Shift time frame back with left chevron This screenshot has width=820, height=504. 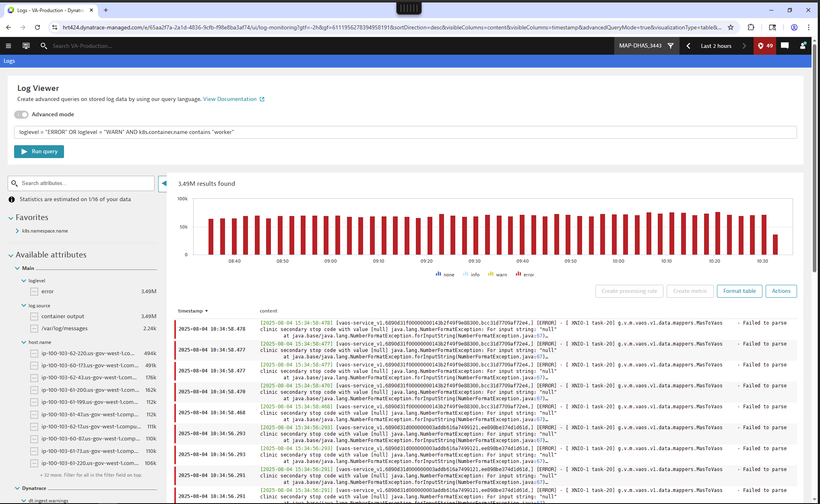(688, 45)
